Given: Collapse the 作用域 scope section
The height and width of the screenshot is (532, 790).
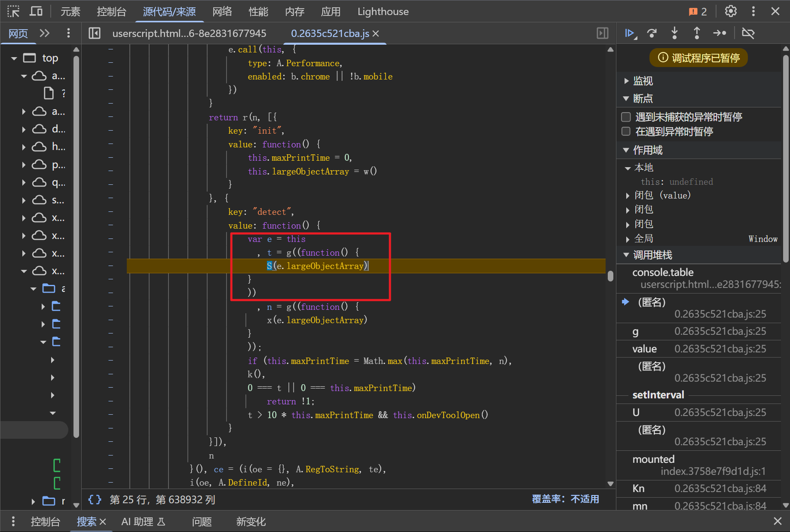Looking at the screenshot, I should tap(627, 150).
